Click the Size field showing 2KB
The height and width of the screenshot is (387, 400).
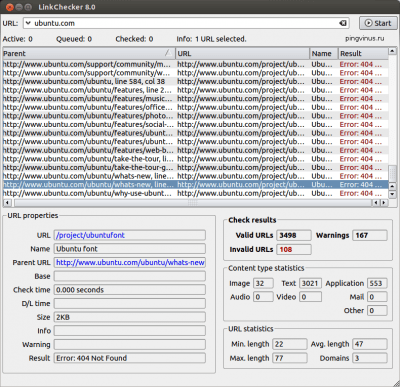pos(130,317)
